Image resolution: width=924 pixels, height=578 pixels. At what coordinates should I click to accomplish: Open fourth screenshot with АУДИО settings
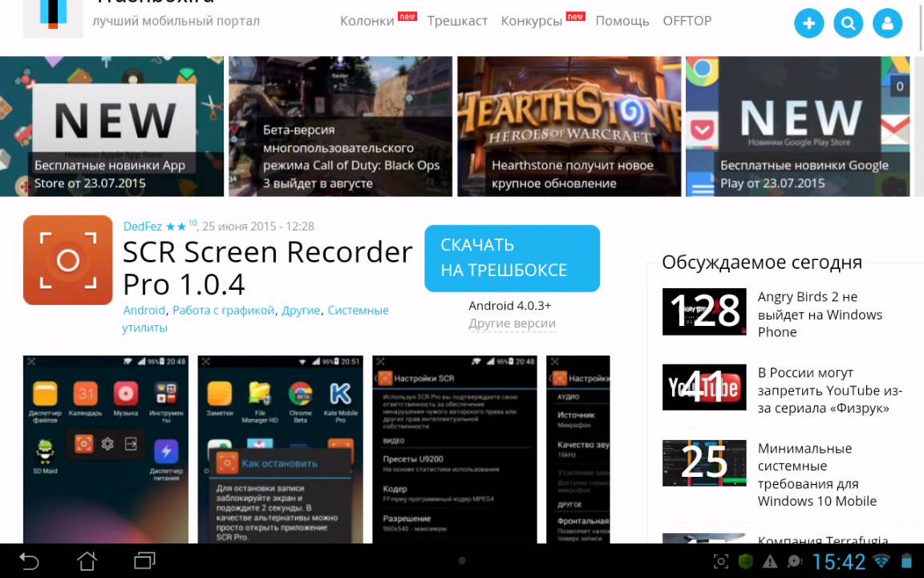[x=578, y=450]
